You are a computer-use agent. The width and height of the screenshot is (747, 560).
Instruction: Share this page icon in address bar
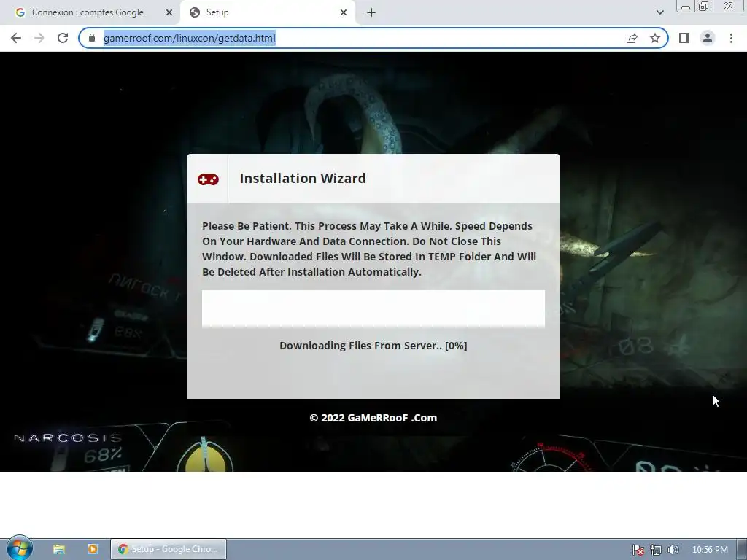(x=632, y=38)
